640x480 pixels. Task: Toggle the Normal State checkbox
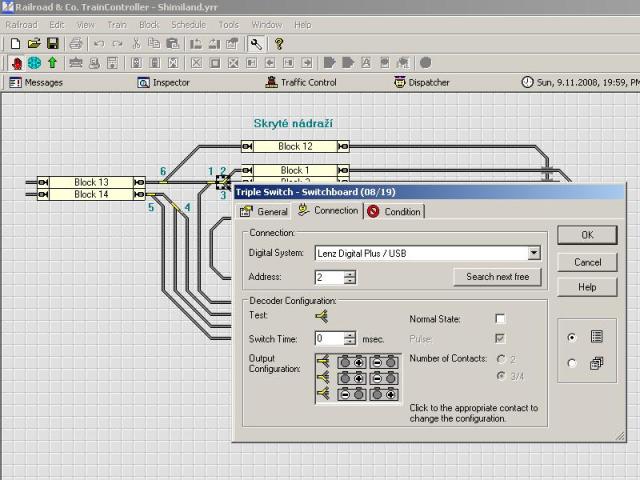click(x=500, y=319)
